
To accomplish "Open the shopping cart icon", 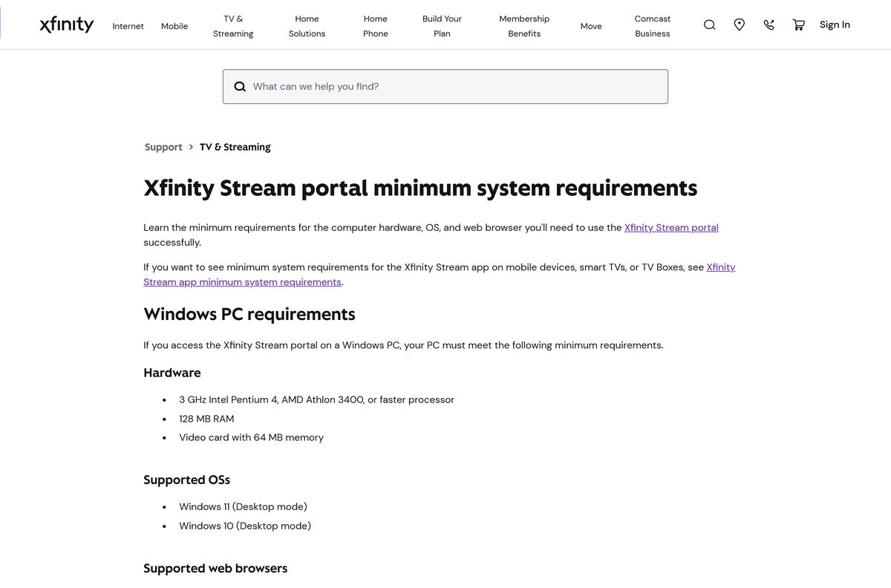I will click(x=799, y=24).
